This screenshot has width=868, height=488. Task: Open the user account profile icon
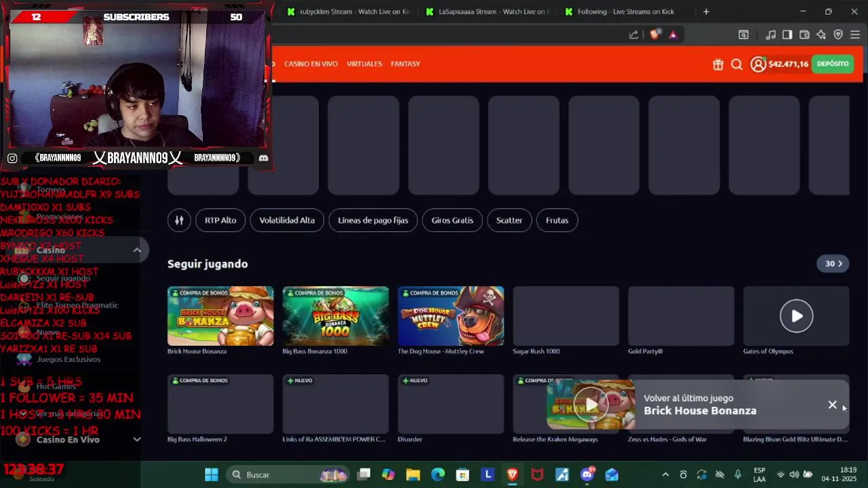(x=758, y=64)
